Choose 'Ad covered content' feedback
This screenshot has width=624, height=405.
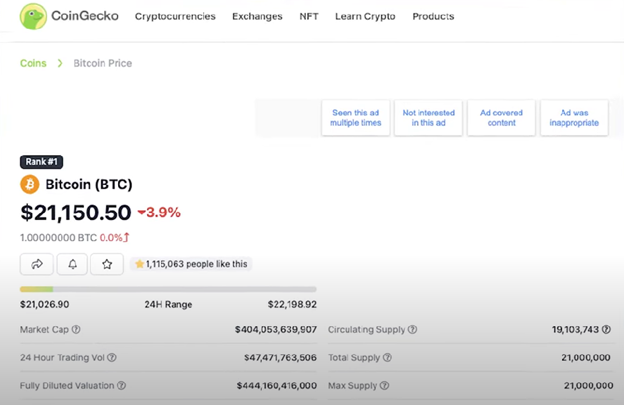pyautogui.click(x=501, y=118)
